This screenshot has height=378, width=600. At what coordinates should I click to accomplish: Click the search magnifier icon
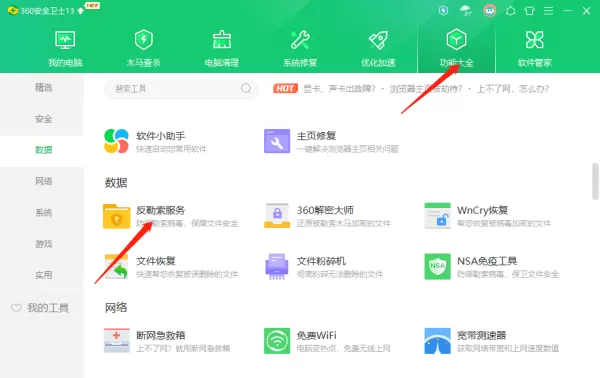click(246, 89)
